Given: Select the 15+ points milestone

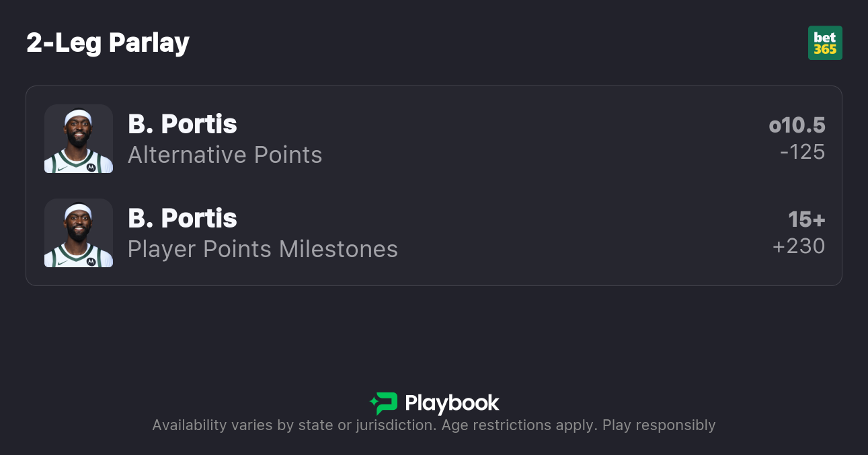Looking at the screenshot, I should (806, 219).
